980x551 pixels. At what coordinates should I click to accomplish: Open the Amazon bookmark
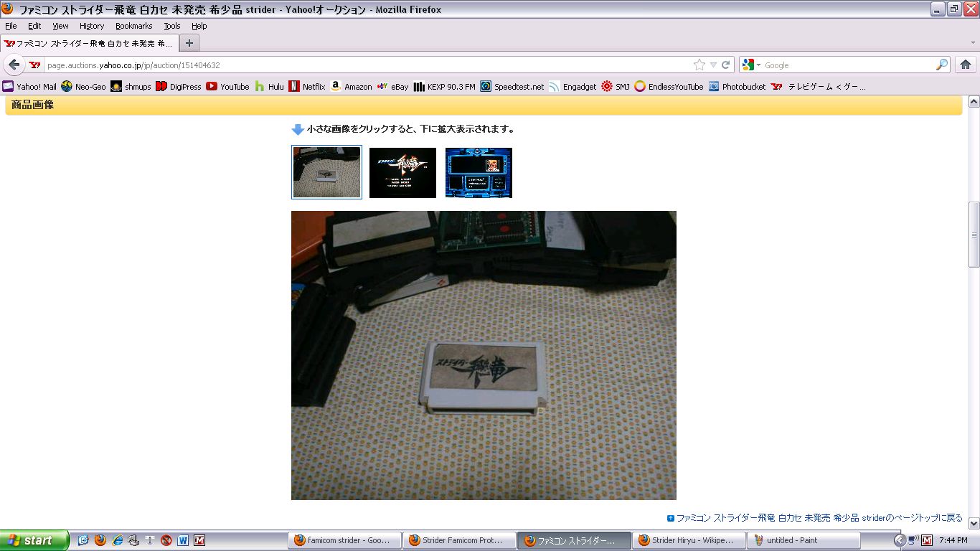(x=351, y=87)
